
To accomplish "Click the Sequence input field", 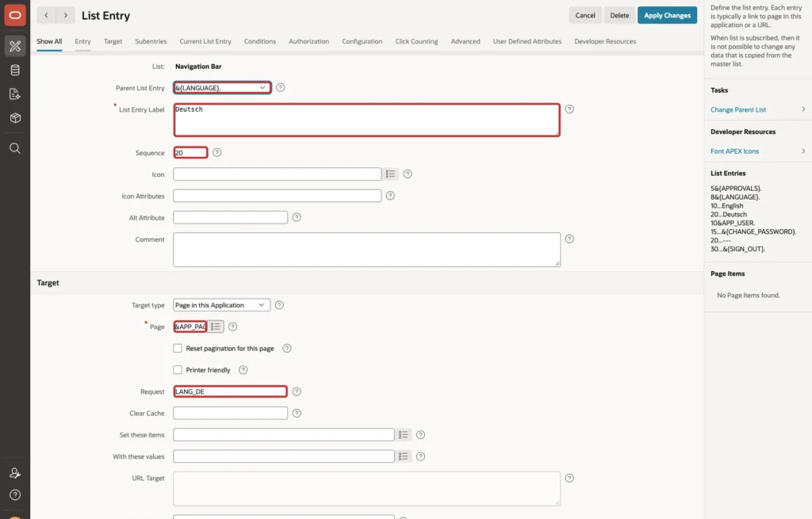I will [x=190, y=153].
